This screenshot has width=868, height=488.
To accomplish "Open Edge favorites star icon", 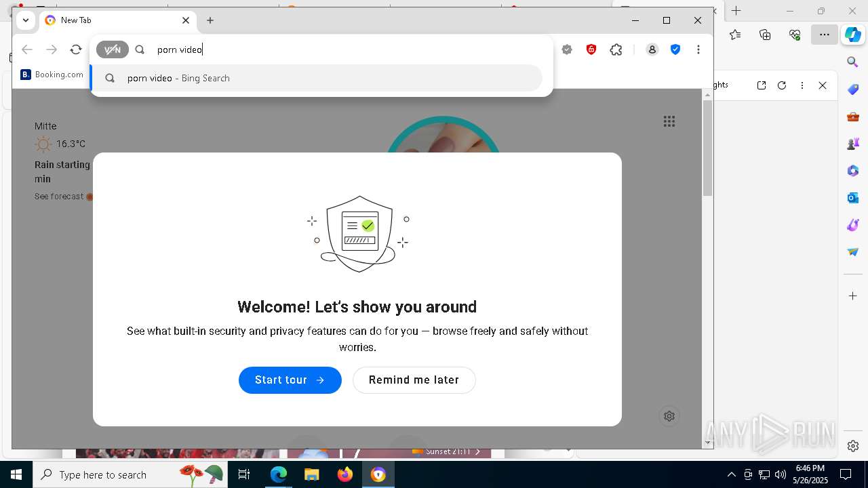I will pos(735,35).
